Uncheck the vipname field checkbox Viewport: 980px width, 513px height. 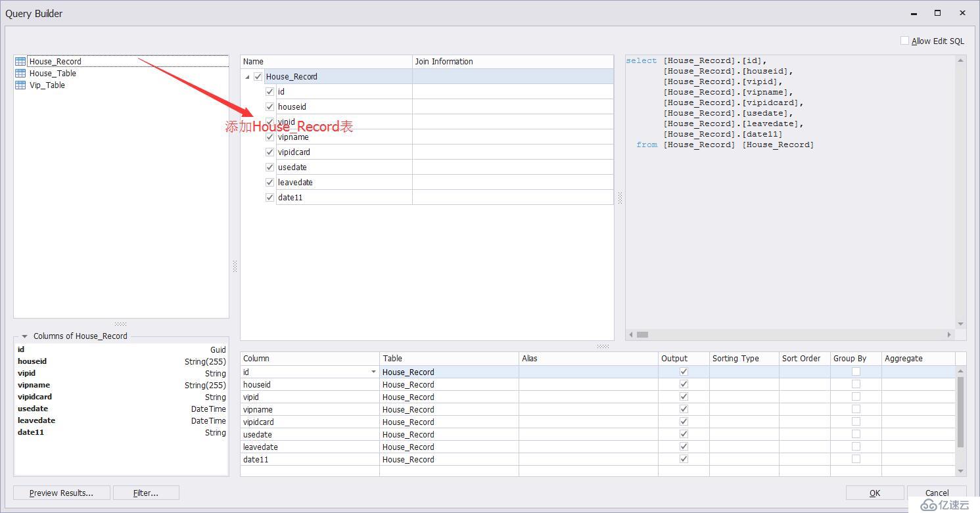[x=269, y=137]
